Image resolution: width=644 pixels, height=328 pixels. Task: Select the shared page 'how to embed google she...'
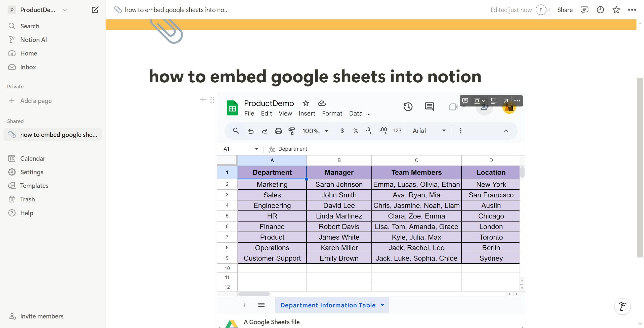pos(53,135)
